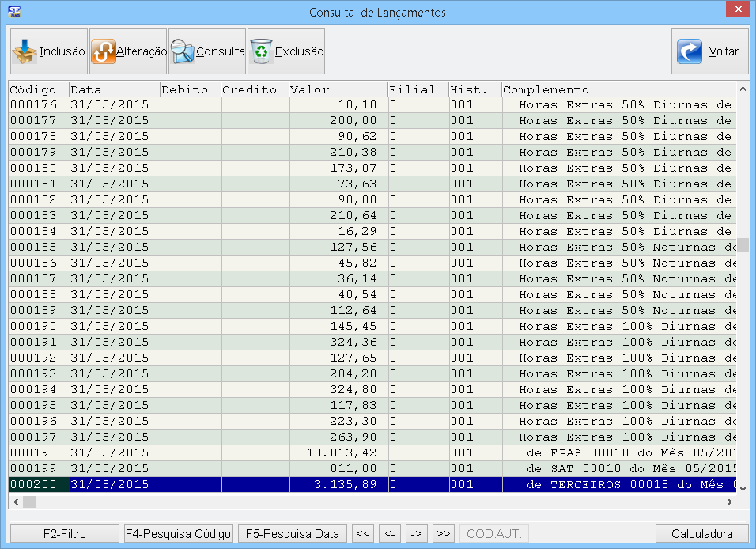Jump to last record with >> button
This screenshot has width=756, height=549.
click(x=443, y=534)
